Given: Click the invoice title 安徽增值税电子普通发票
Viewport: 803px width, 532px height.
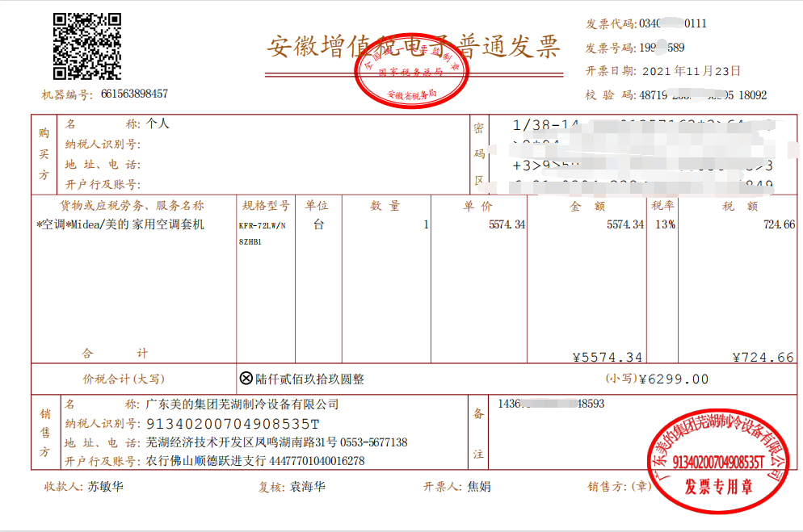Looking at the screenshot, I should (x=414, y=47).
